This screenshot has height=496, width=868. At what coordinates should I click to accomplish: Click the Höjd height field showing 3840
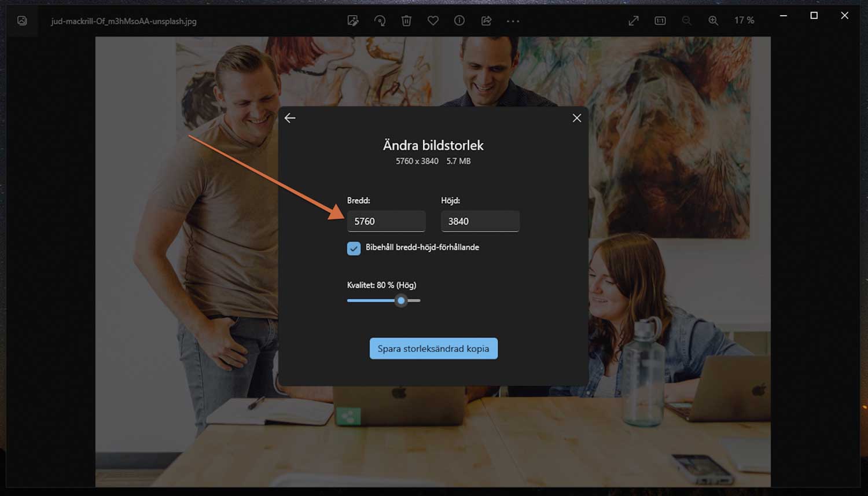coord(480,221)
